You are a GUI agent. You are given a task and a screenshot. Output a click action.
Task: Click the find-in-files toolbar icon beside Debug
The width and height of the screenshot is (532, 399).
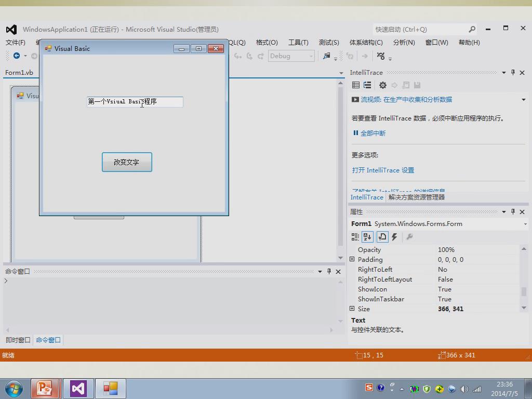(x=327, y=56)
